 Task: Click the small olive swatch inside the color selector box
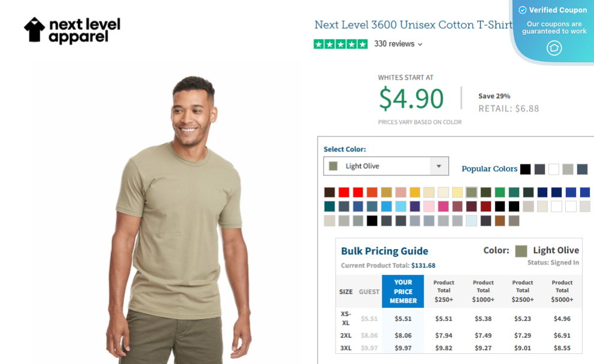pyautogui.click(x=333, y=166)
